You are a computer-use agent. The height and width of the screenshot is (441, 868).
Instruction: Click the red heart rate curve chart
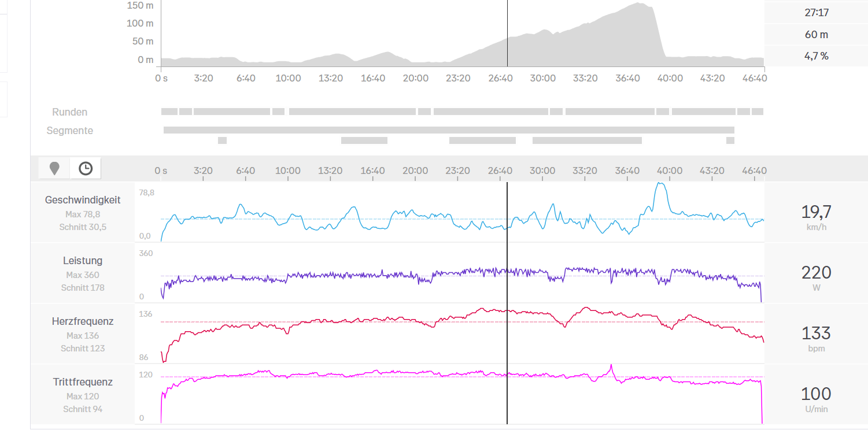[462, 334]
